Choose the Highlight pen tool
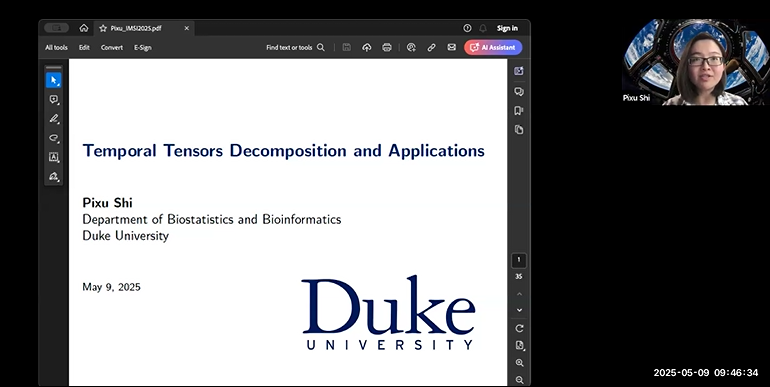Screen dimensions: 770x387 54,118
